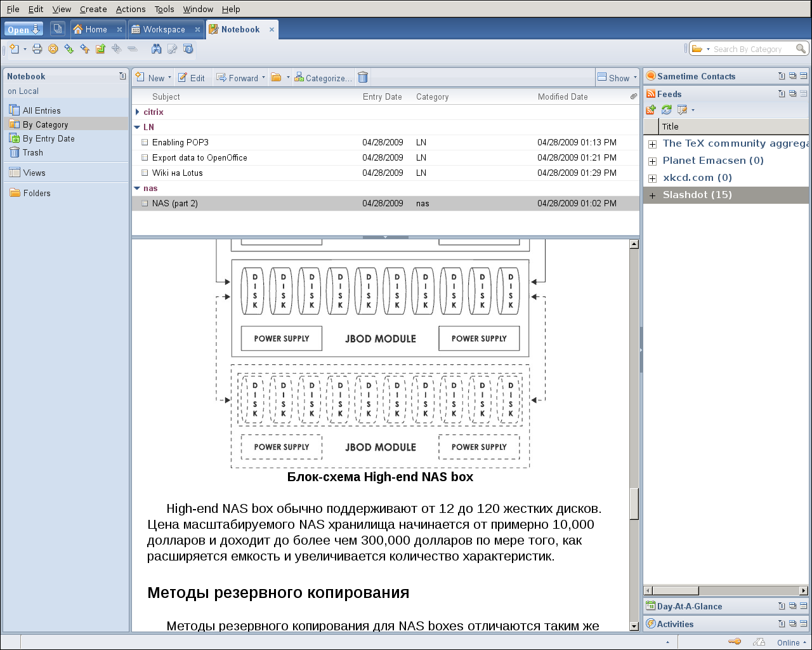Sort by the Modified Date column header
Image resolution: width=812 pixels, height=650 pixels.
point(563,96)
